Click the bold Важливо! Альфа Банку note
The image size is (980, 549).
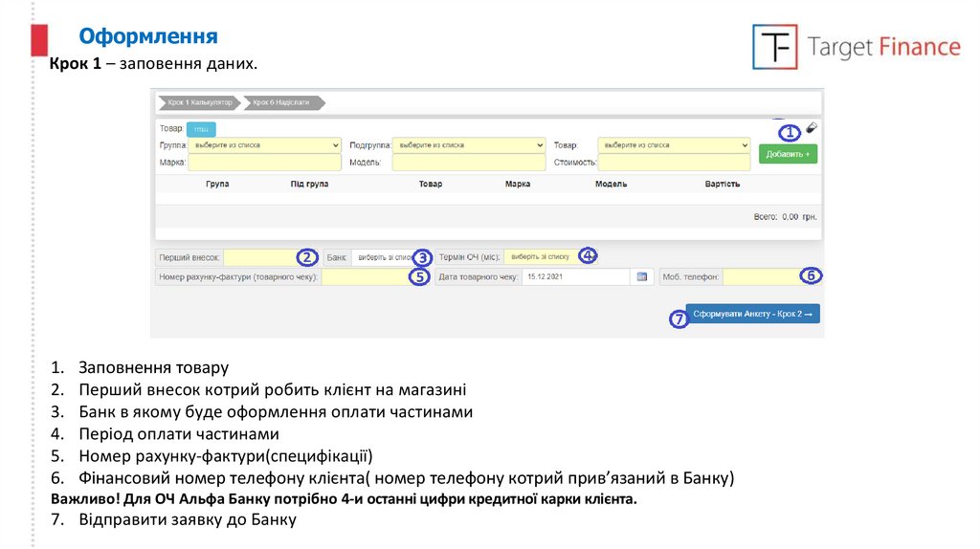344,499
